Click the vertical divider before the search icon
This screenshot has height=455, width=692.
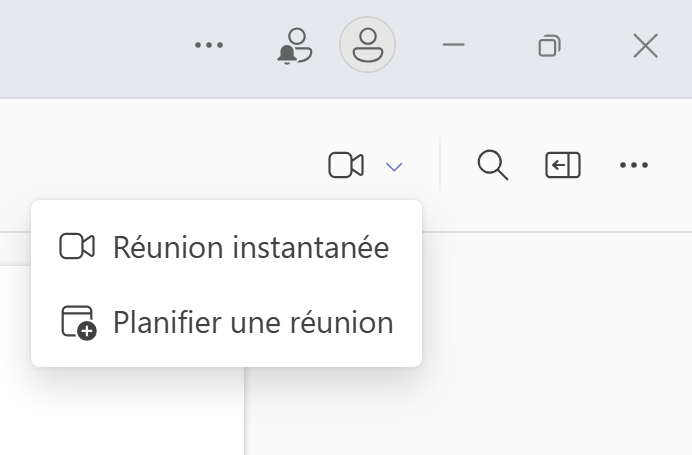pos(440,165)
